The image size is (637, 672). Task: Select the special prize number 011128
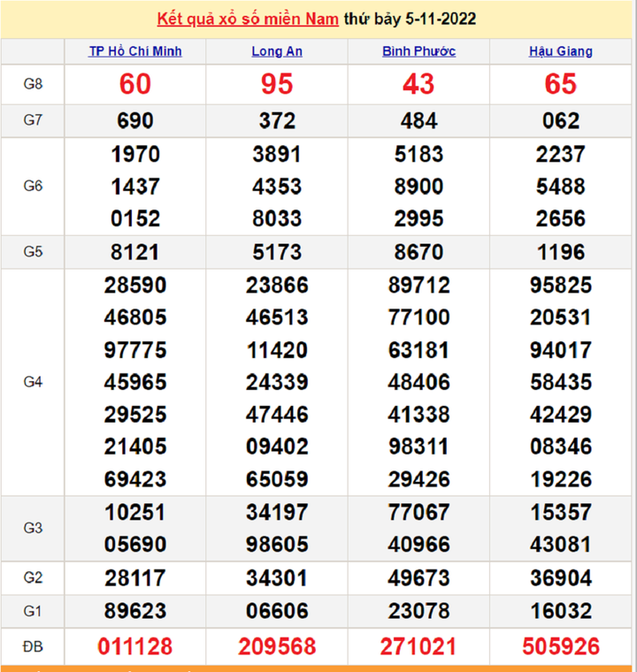(135, 646)
